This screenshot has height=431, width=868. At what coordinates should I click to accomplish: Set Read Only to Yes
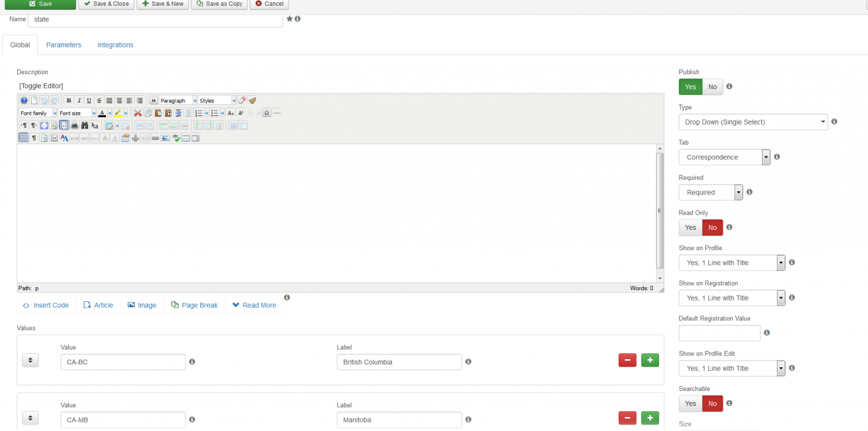click(690, 228)
